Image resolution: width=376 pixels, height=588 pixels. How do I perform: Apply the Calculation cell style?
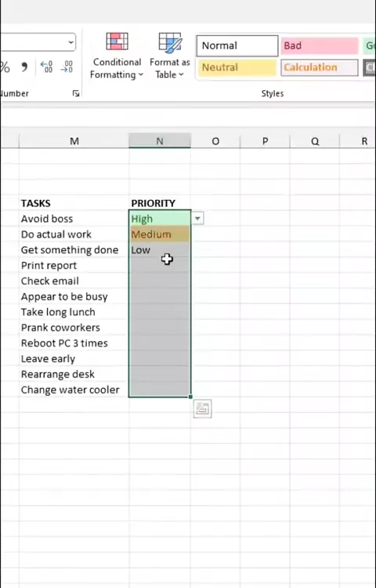point(320,67)
